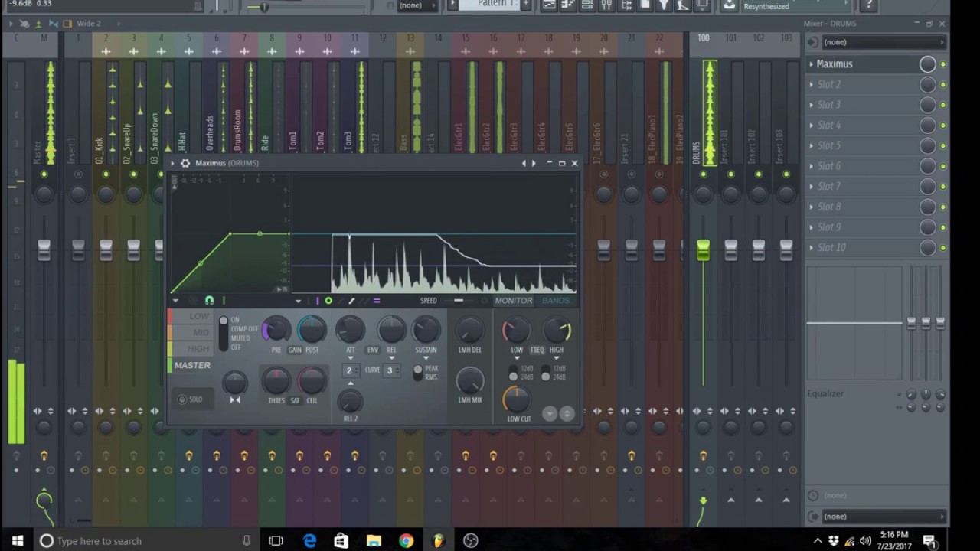Image resolution: width=980 pixels, height=551 pixels.
Task: Click the round down-arrow button near LOW CUT
Action: [550, 414]
